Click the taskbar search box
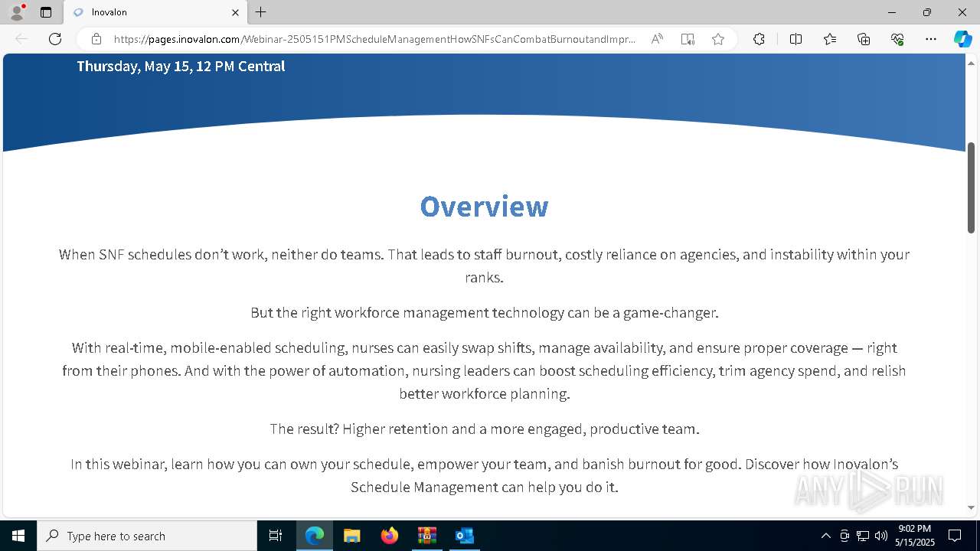Viewport: 980px width, 551px height. [147, 536]
